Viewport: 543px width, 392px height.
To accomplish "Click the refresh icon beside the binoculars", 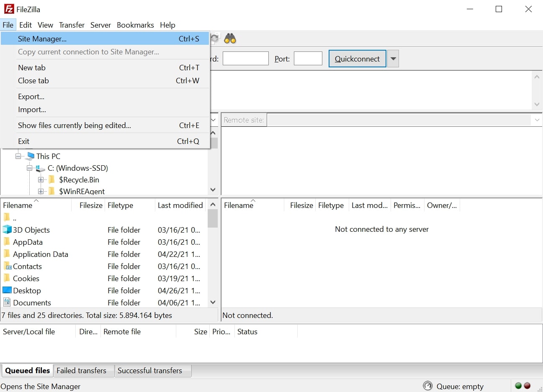I will tap(215, 39).
